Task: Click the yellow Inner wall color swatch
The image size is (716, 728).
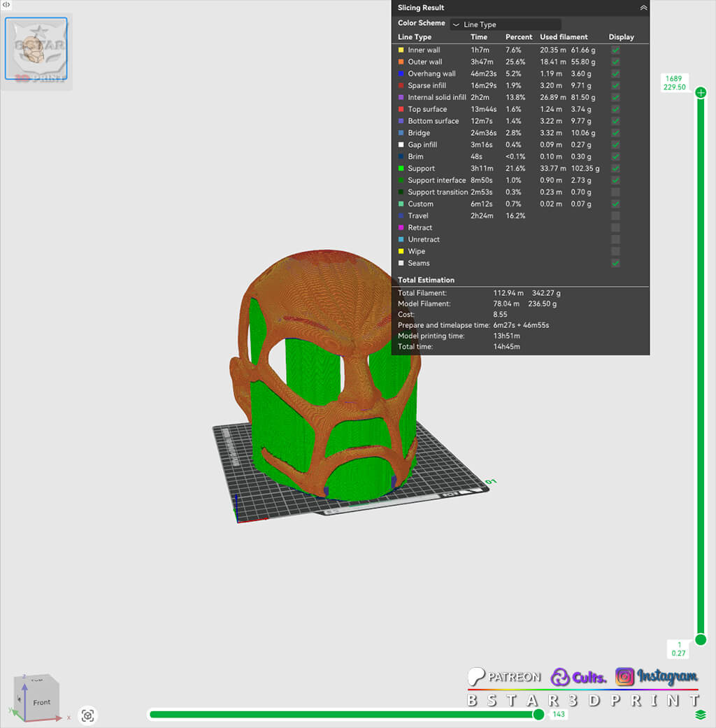Action: pos(401,50)
